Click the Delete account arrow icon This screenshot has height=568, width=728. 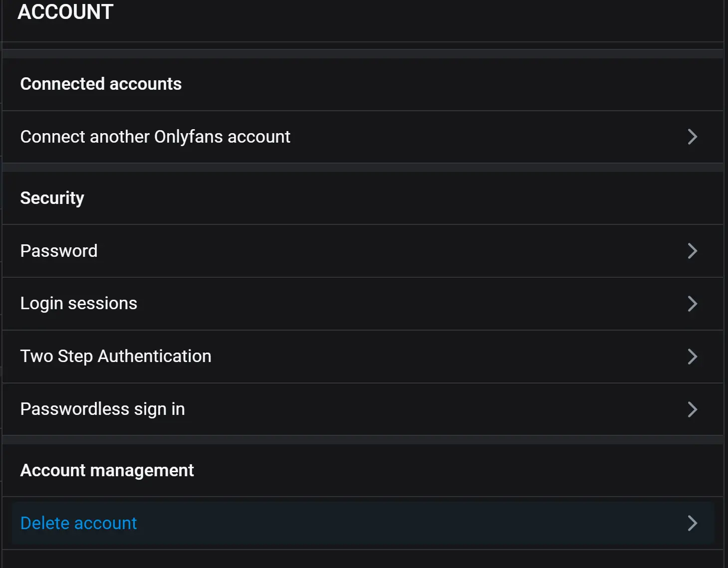tap(692, 523)
